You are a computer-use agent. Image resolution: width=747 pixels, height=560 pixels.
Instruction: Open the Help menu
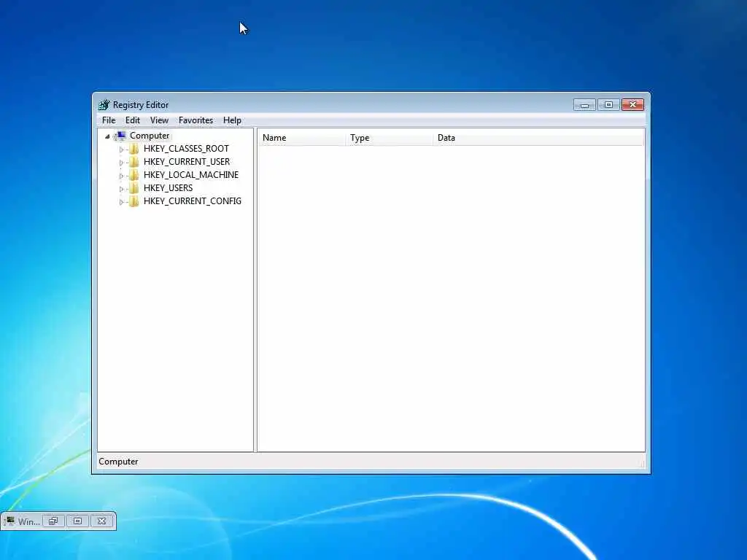pos(232,120)
